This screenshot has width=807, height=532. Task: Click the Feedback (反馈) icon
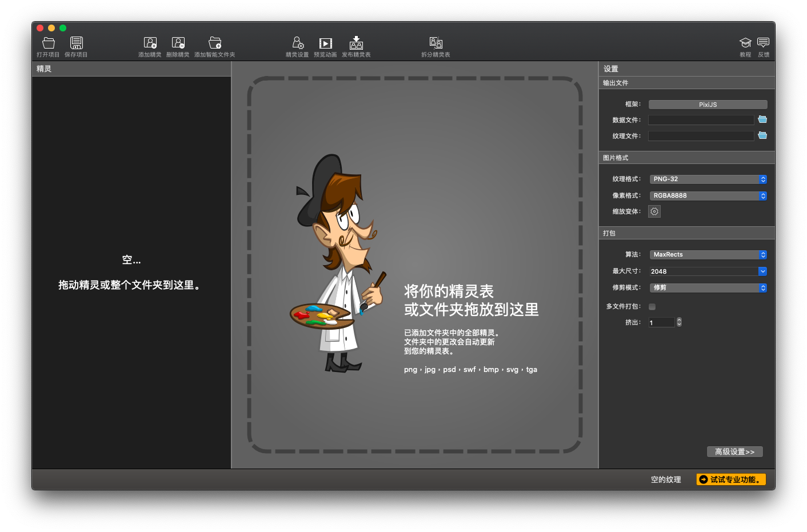coord(763,43)
